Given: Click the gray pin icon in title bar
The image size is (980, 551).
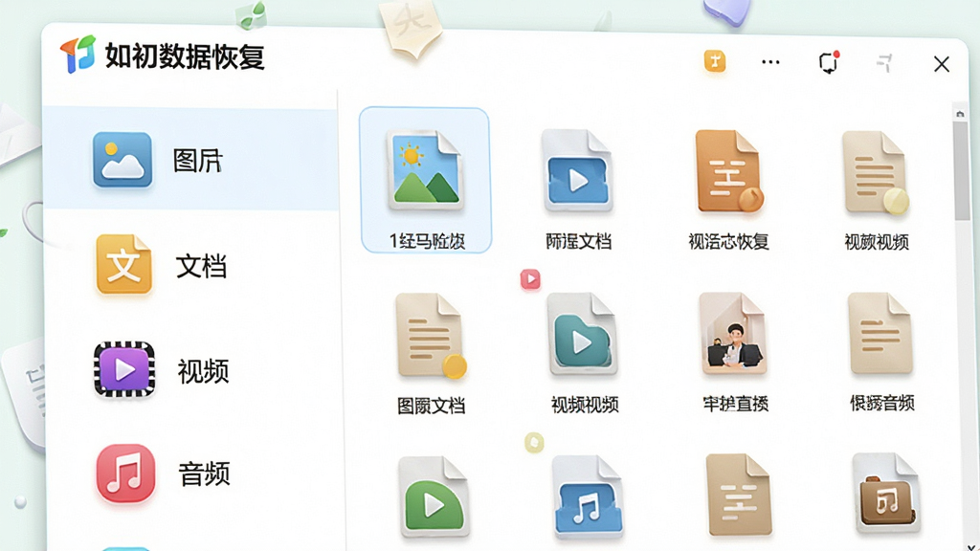Looking at the screenshot, I should point(884,62).
